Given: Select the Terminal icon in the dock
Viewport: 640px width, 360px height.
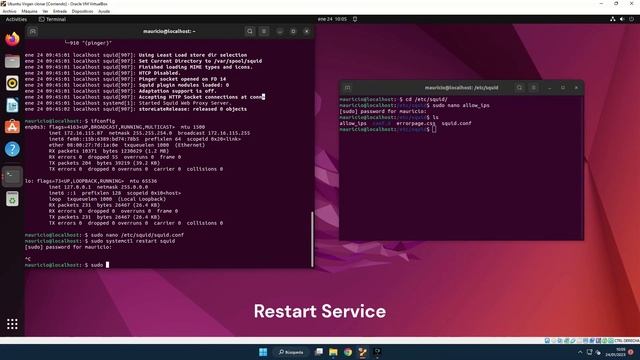Looking at the screenshot, I should pos(12,176).
